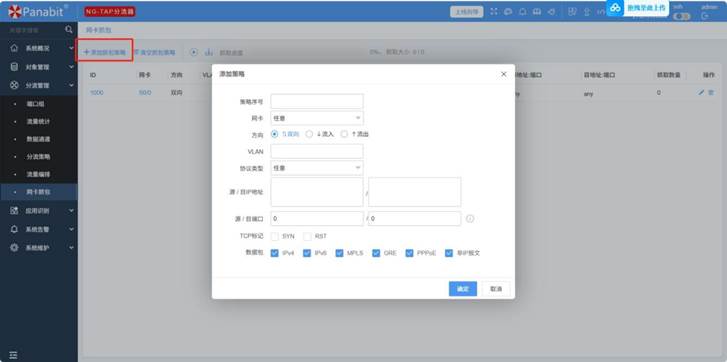Uncheck the IPv4 packet checkbox
The height and width of the screenshot is (362, 727).
pyautogui.click(x=274, y=253)
